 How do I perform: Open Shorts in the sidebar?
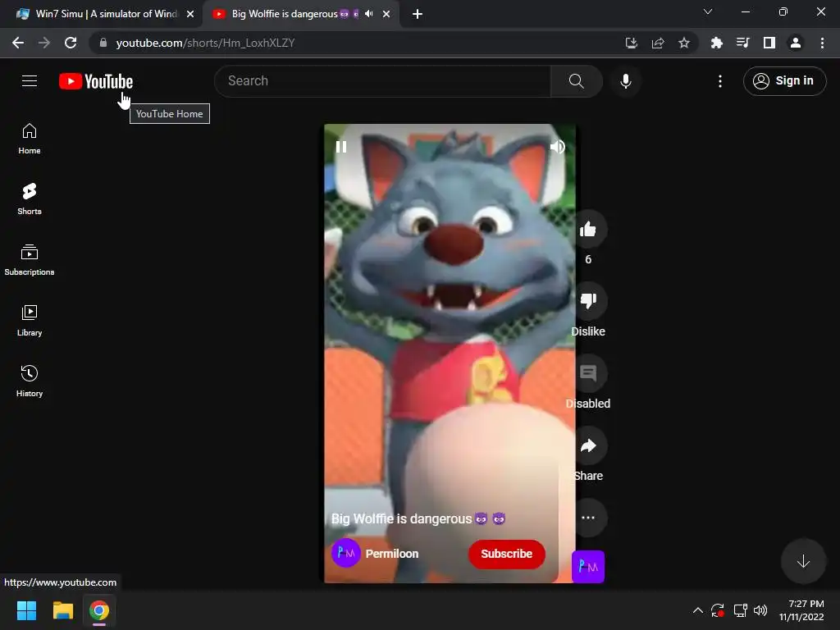click(30, 199)
